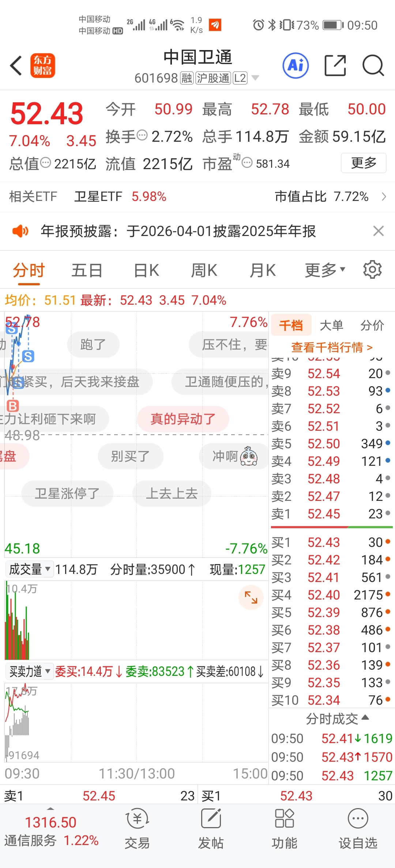
Task: Tap the share icon in the header
Action: click(x=335, y=66)
